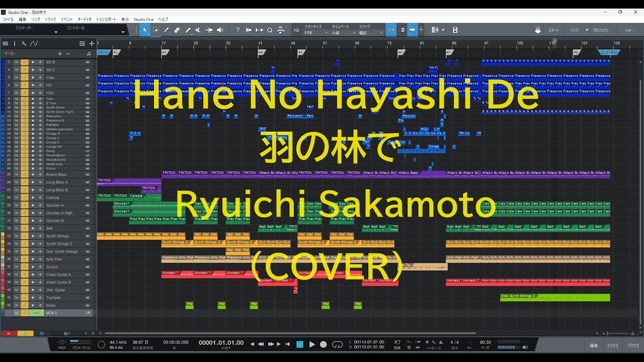Open the ファイル menu
Viewport: 644px width, 362px height.
(x=8, y=19)
